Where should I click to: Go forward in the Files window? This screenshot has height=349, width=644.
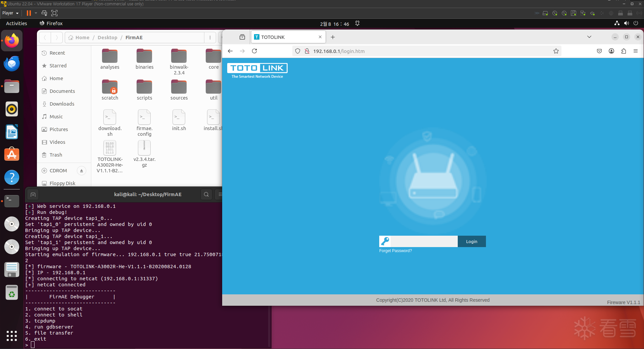pos(57,38)
